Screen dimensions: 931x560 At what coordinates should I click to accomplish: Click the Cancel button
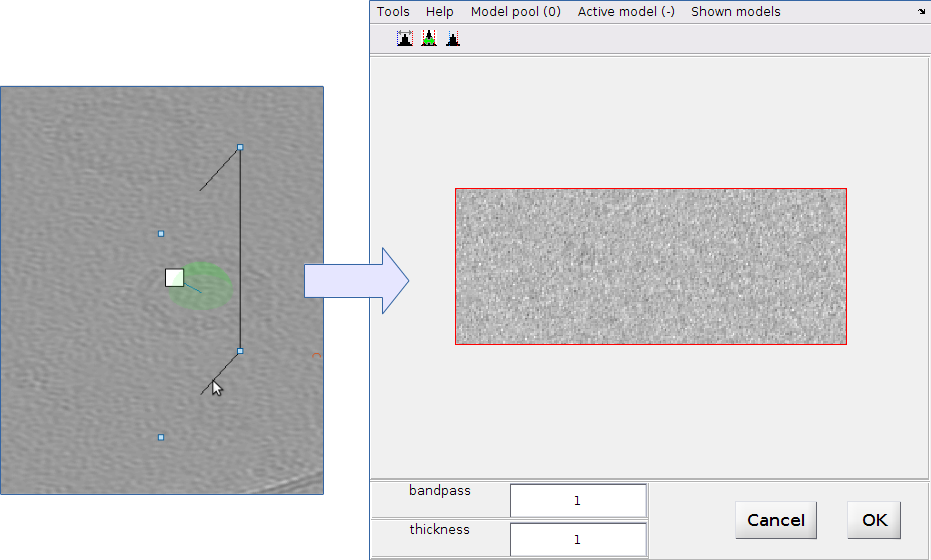pyautogui.click(x=776, y=520)
